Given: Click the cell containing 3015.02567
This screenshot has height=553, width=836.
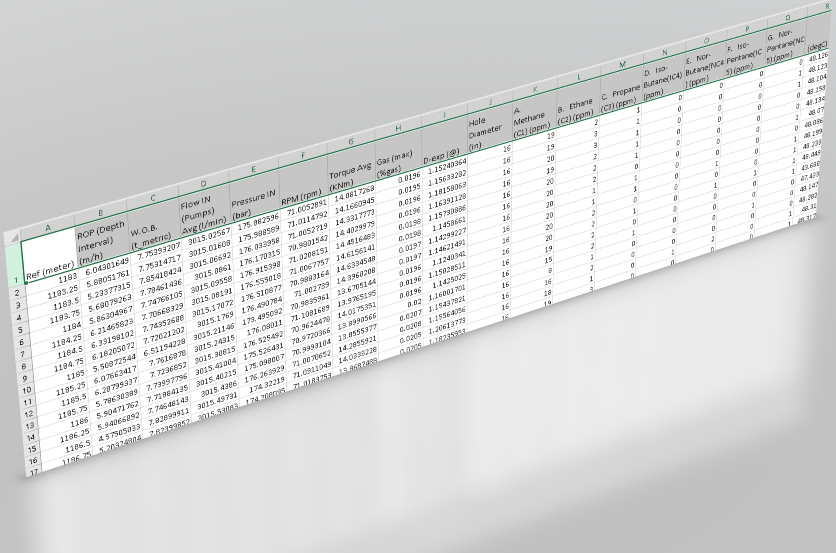Looking at the screenshot, I should (207, 235).
